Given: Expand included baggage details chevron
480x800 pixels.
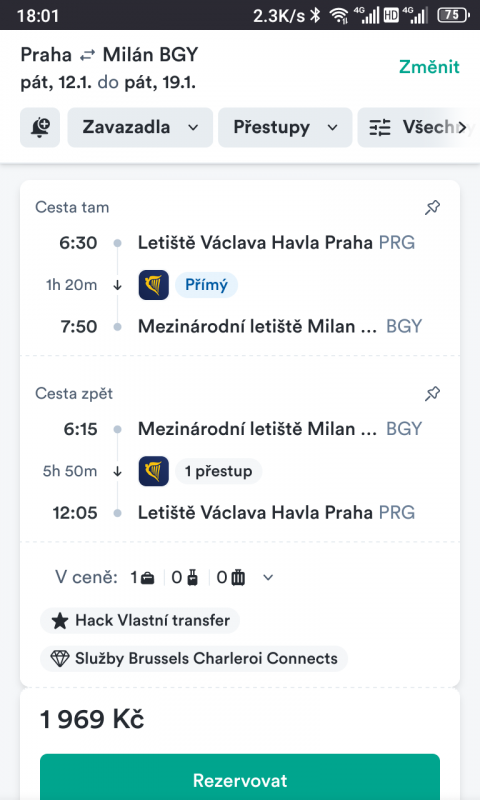Looking at the screenshot, I should click(268, 578).
